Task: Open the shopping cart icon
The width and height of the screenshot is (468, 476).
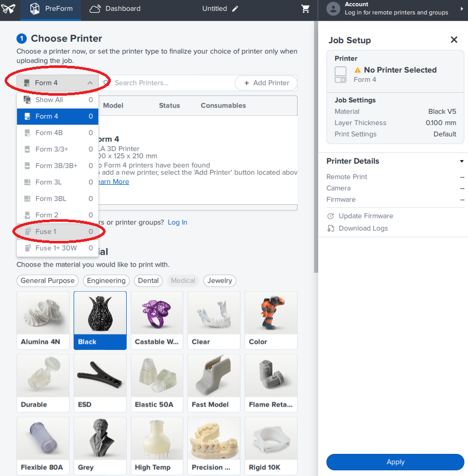Action: click(x=305, y=9)
